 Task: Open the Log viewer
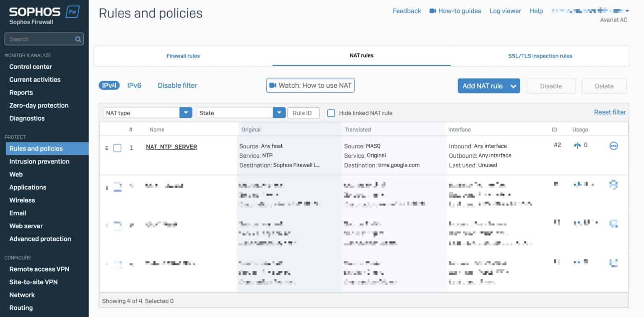505,11
